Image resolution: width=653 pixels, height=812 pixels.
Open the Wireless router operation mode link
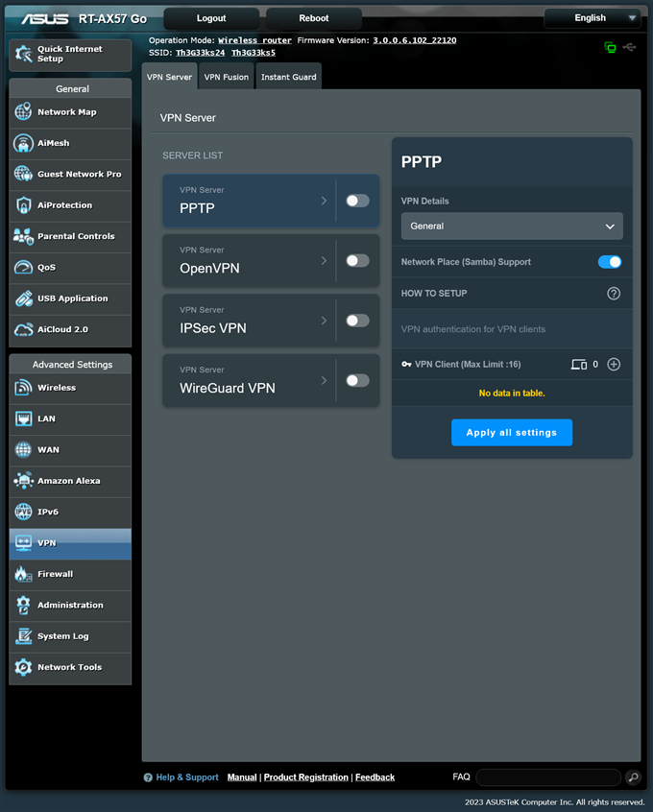pyautogui.click(x=255, y=40)
